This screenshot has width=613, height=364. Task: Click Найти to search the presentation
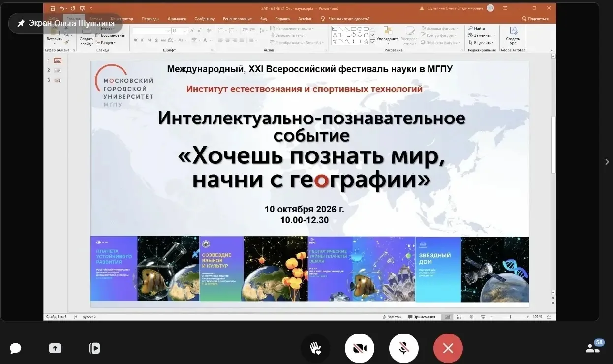[x=476, y=28]
